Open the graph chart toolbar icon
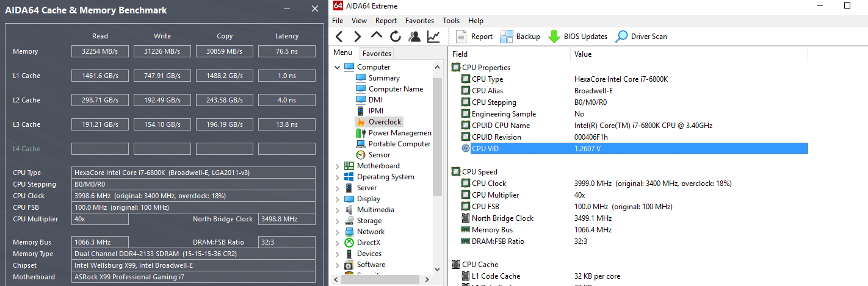The image size is (868, 286). pos(433,37)
